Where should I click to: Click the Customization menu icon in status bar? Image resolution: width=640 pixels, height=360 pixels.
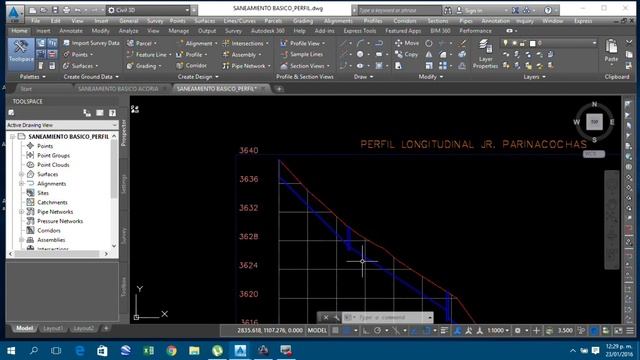pyautogui.click(x=630, y=331)
